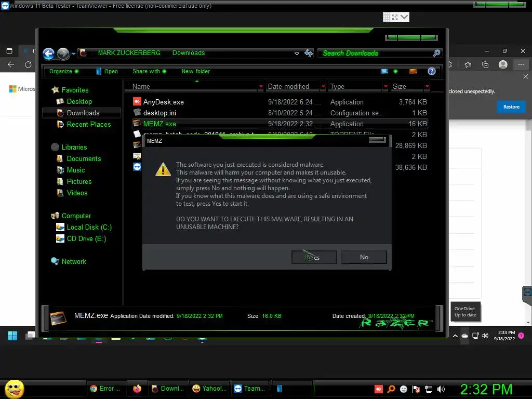Select AnyDesk.exe in the file list
This screenshot has width=532, height=399.
point(280,102)
